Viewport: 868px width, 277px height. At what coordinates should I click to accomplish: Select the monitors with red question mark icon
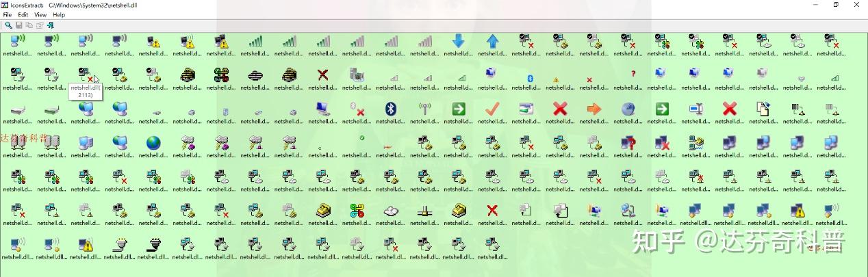click(628, 142)
